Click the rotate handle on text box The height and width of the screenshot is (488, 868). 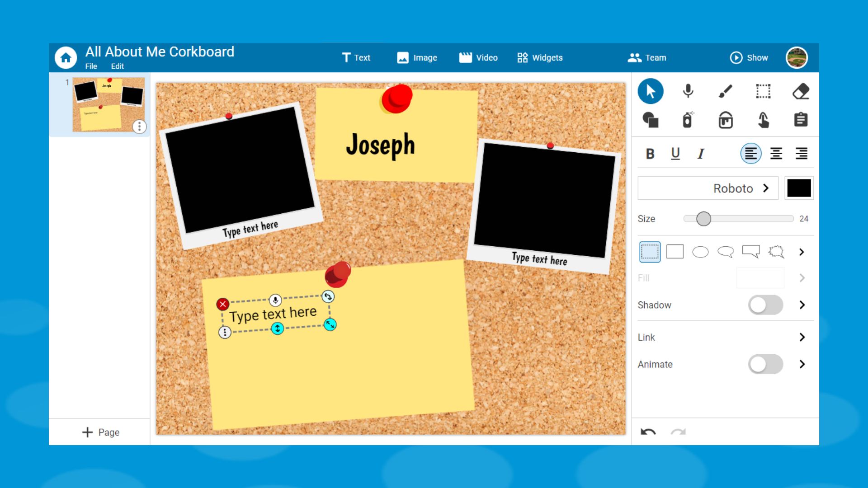click(328, 297)
